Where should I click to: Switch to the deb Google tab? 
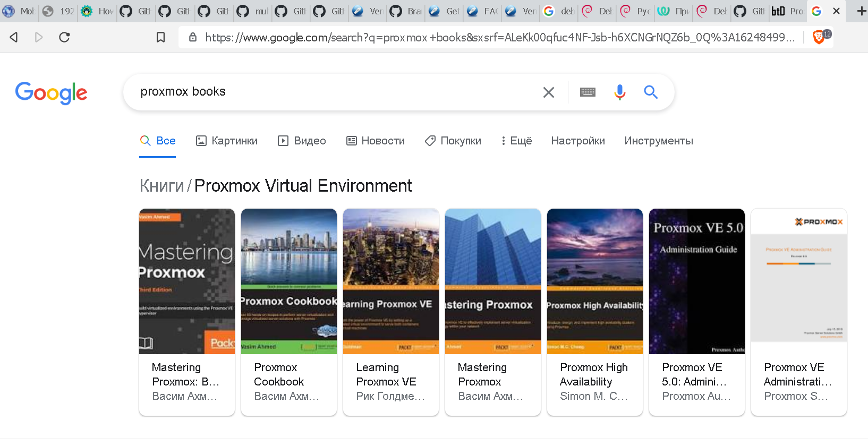tap(559, 11)
